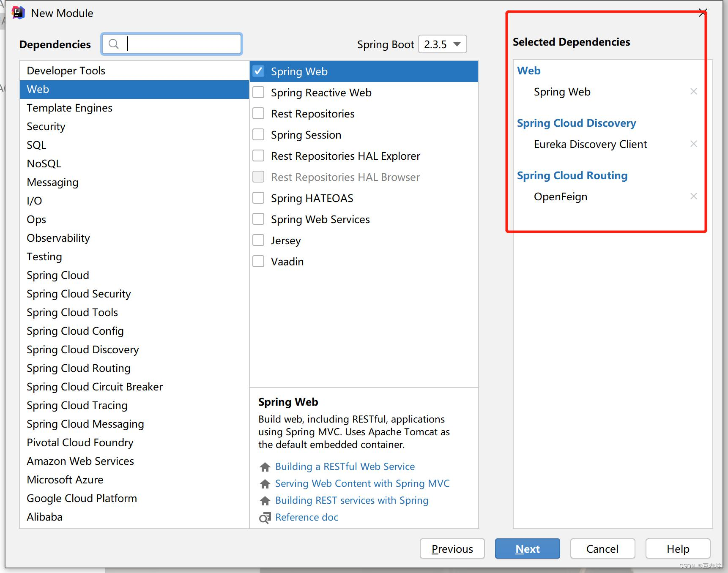Screen dimensions: 728x573
Task: Open Building a RESTful Web Service link
Action: coord(345,467)
